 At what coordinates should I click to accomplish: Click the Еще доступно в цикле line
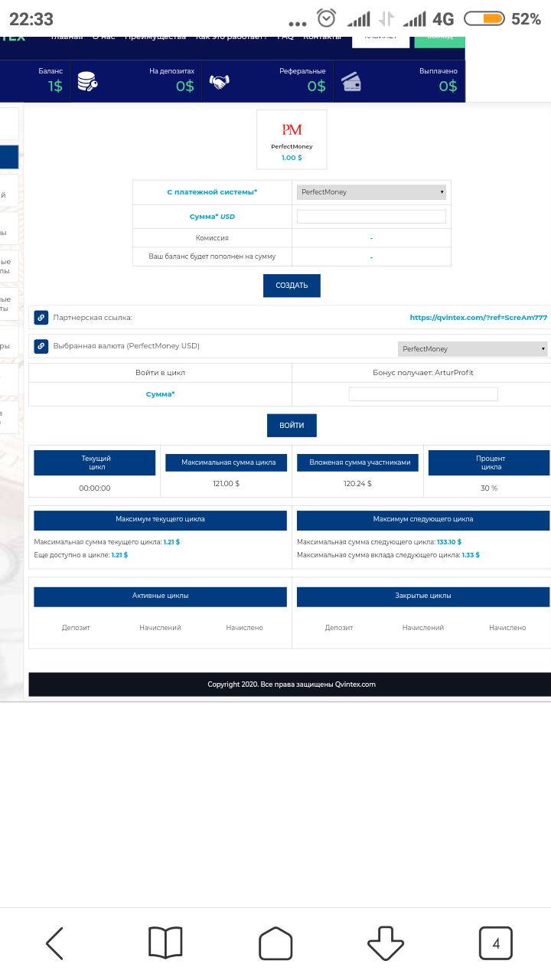pos(80,555)
